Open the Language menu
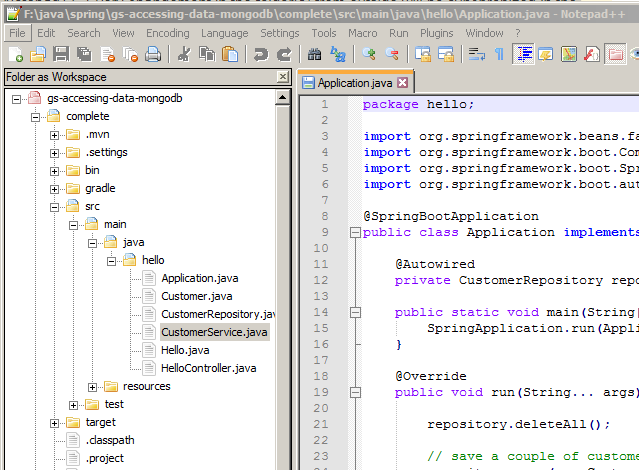The width and height of the screenshot is (639, 470). [x=225, y=33]
